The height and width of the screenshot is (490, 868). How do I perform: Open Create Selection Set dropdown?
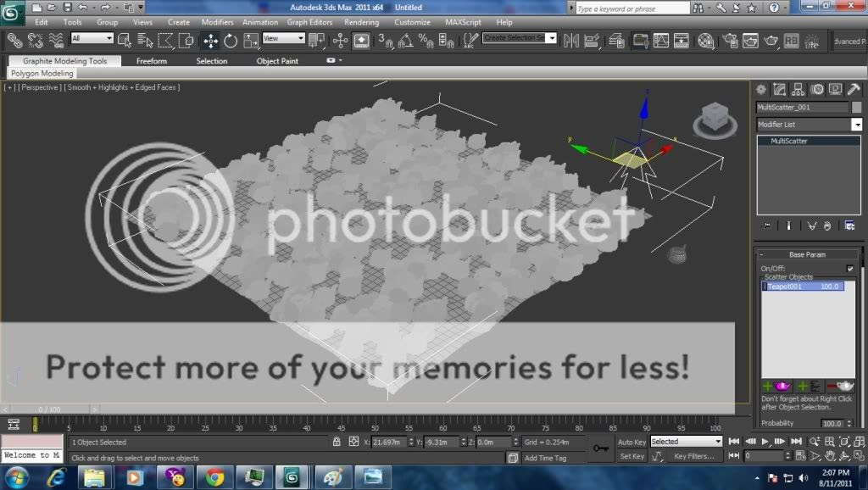click(520, 38)
